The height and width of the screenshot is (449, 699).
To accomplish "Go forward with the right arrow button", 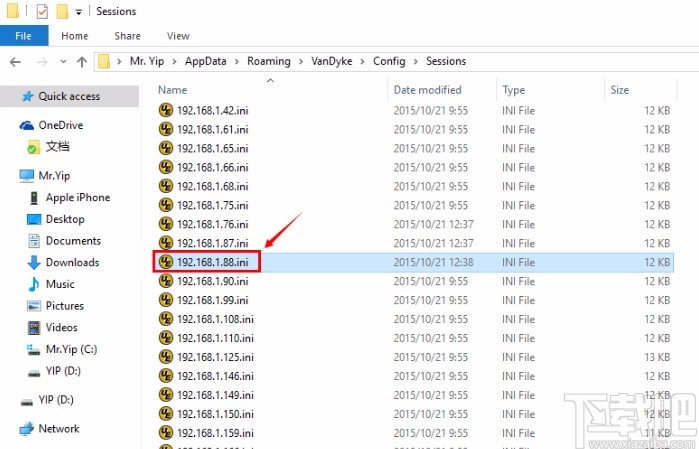I will 42,62.
